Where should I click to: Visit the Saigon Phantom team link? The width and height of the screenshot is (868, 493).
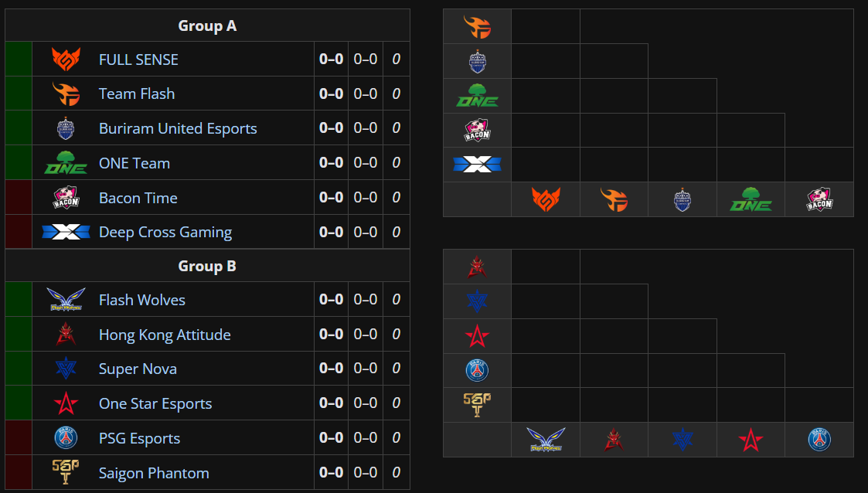click(154, 473)
